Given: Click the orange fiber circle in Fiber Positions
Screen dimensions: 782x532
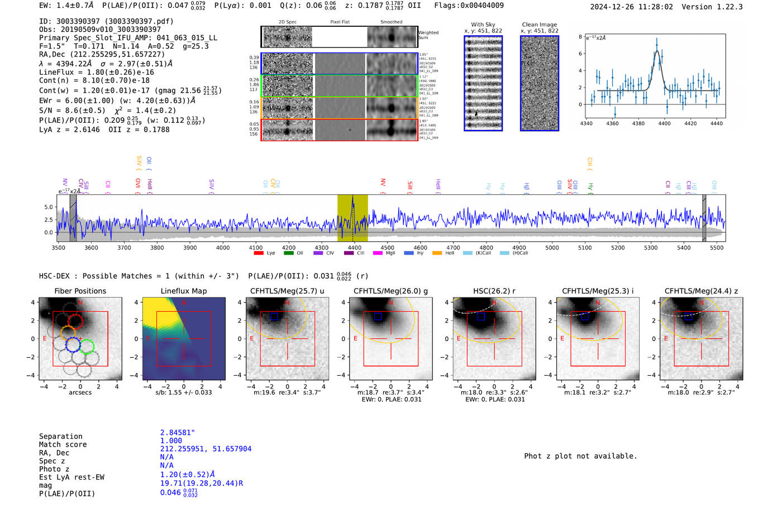Looking at the screenshot, I should click(x=68, y=334).
